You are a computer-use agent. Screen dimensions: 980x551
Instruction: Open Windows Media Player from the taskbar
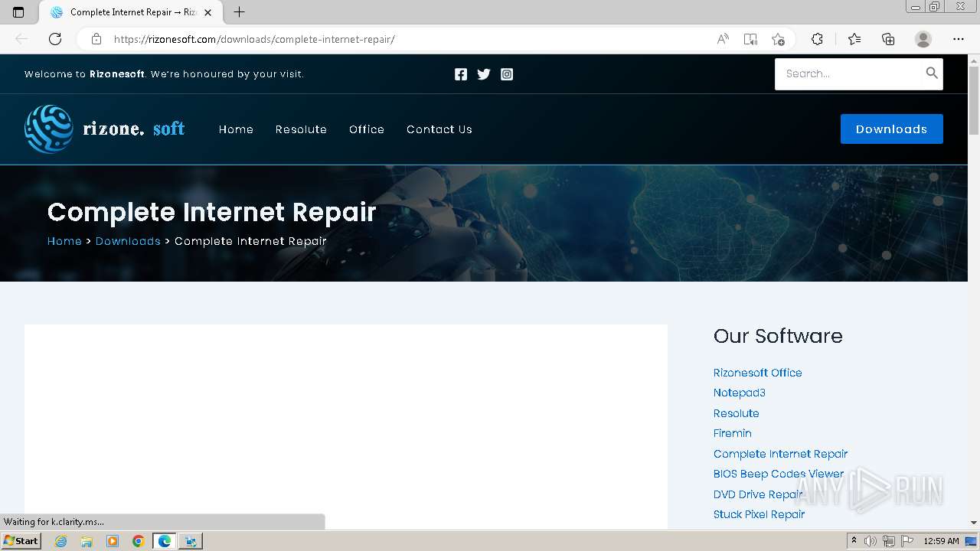(x=113, y=541)
